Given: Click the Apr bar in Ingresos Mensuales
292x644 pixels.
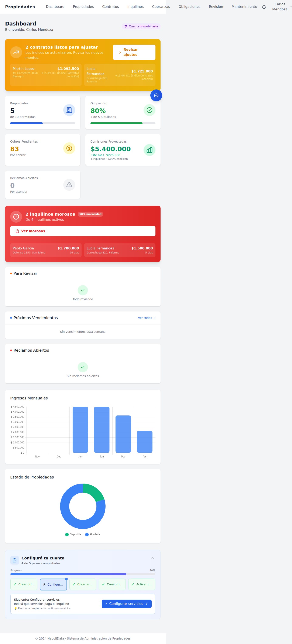Looking at the screenshot, I should (x=145, y=442).
